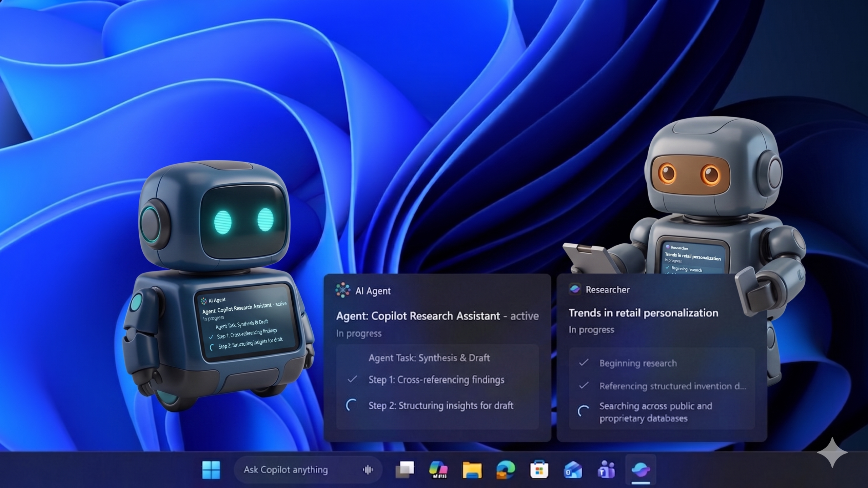This screenshot has width=868, height=488.
Task: Open Trends in retail personalization title
Action: click(x=643, y=313)
